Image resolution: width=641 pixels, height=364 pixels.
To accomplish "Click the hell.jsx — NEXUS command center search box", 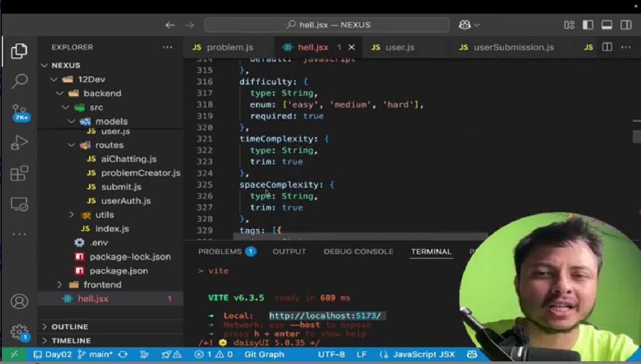I will click(327, 25).
